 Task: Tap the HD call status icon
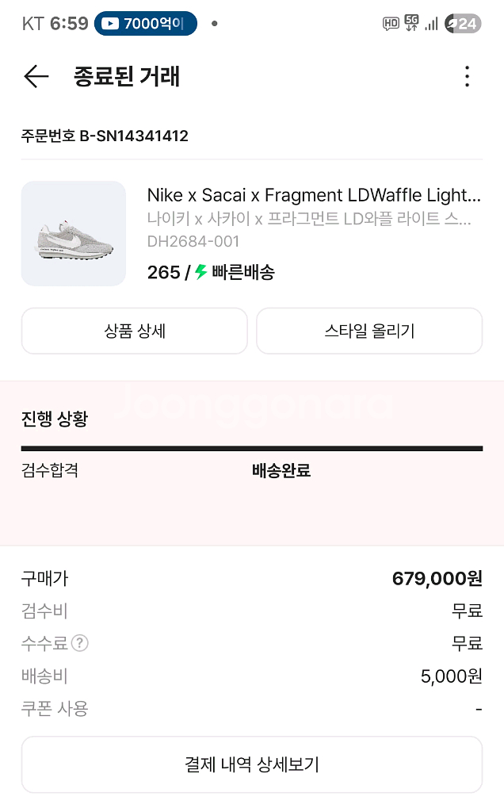pyautogui.click(x=391, y=24)
